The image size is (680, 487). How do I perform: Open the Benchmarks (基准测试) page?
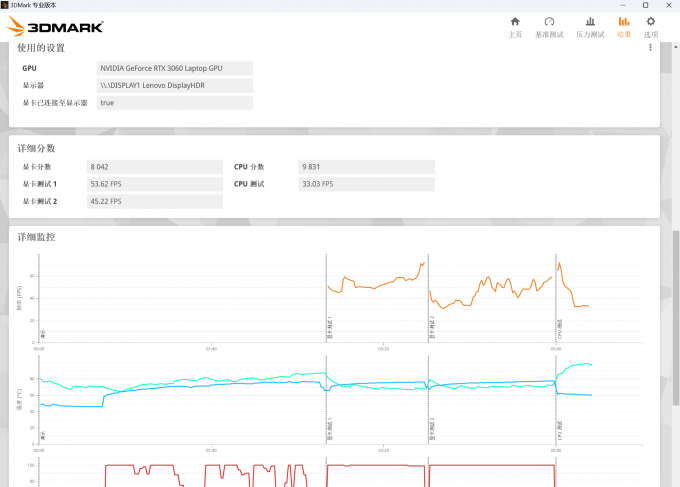549,26
